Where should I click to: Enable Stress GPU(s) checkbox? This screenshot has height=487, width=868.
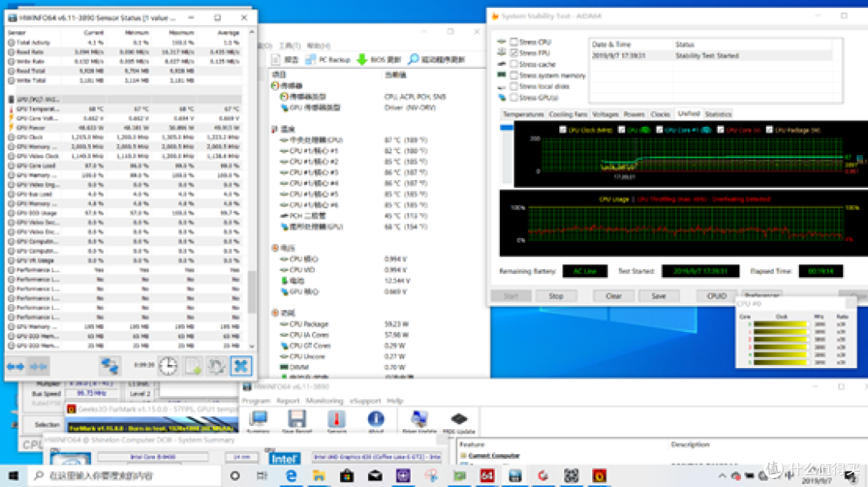[x=514, y=97]
